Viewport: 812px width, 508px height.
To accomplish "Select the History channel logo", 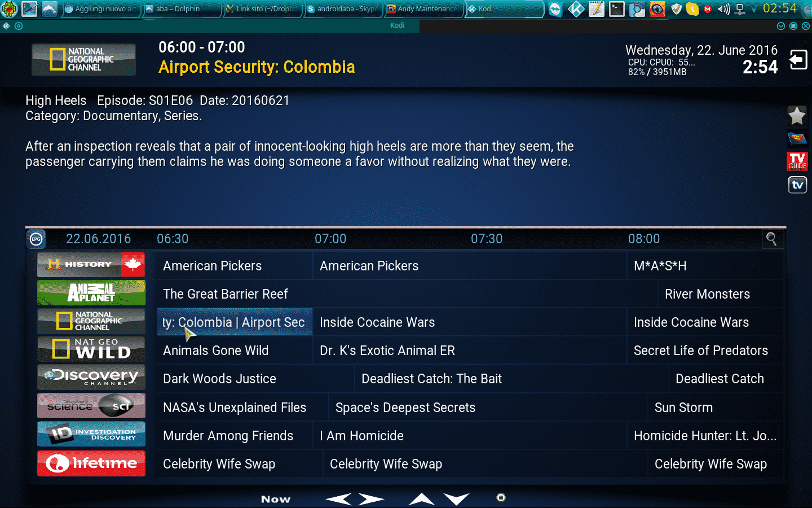I will coord(91,264).
